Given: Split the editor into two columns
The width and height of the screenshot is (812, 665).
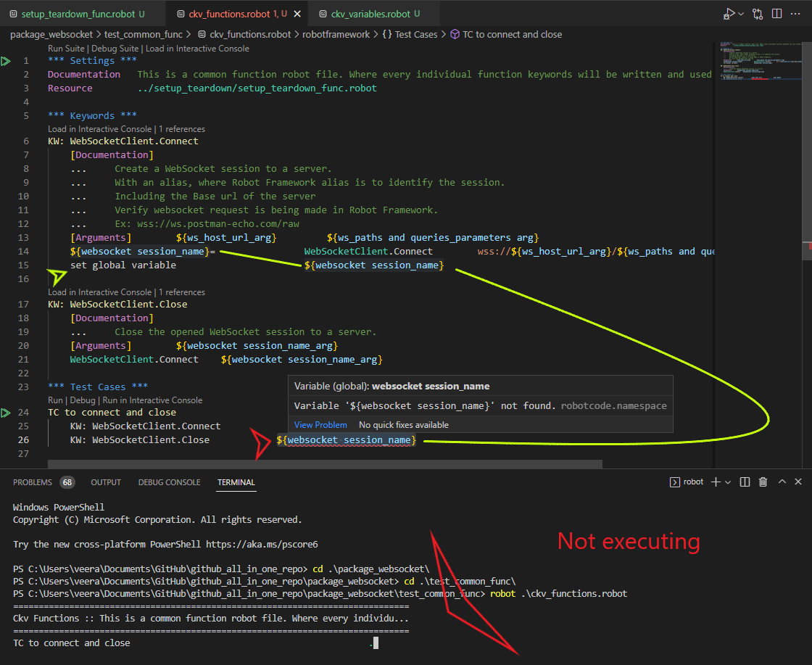Looking at the screenshot, I should 776,13.
